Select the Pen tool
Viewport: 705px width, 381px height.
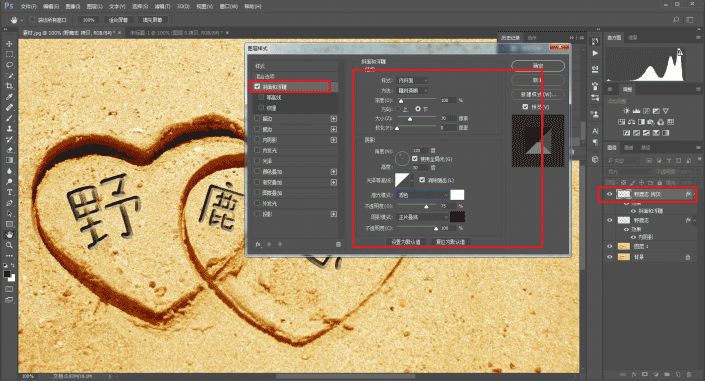pyautogui.click(x=9, y=203)
